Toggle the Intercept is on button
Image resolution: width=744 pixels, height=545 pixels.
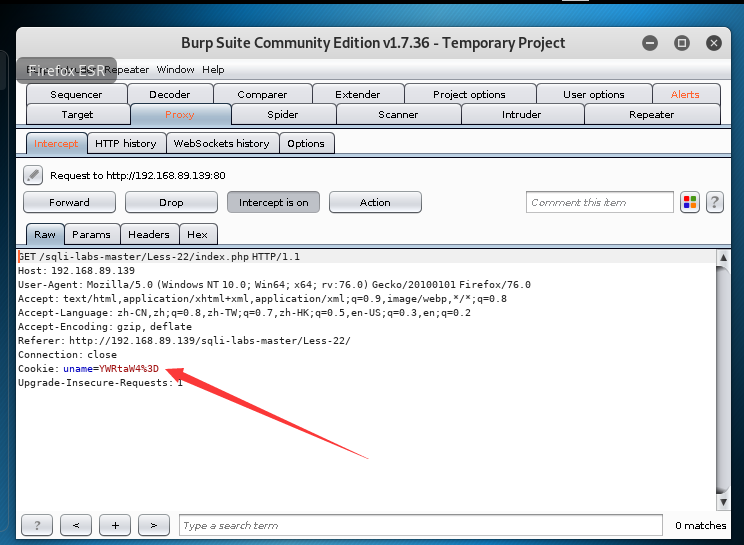tap(273, 203)
